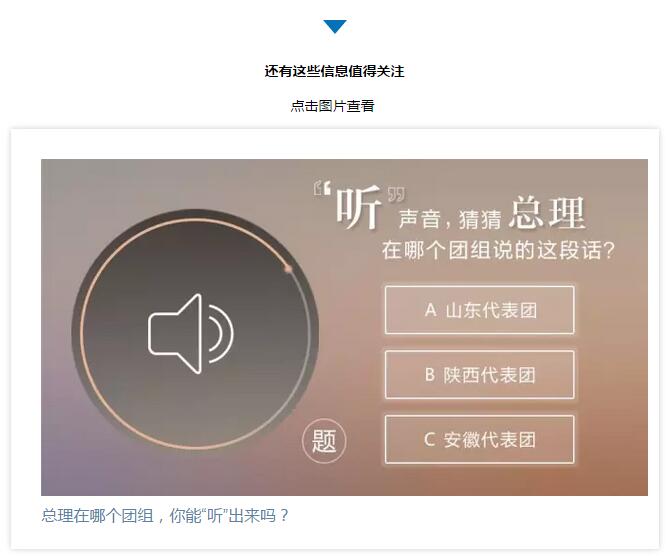
Task: Select option C 安徽代表团
Action: click(480, 440)
